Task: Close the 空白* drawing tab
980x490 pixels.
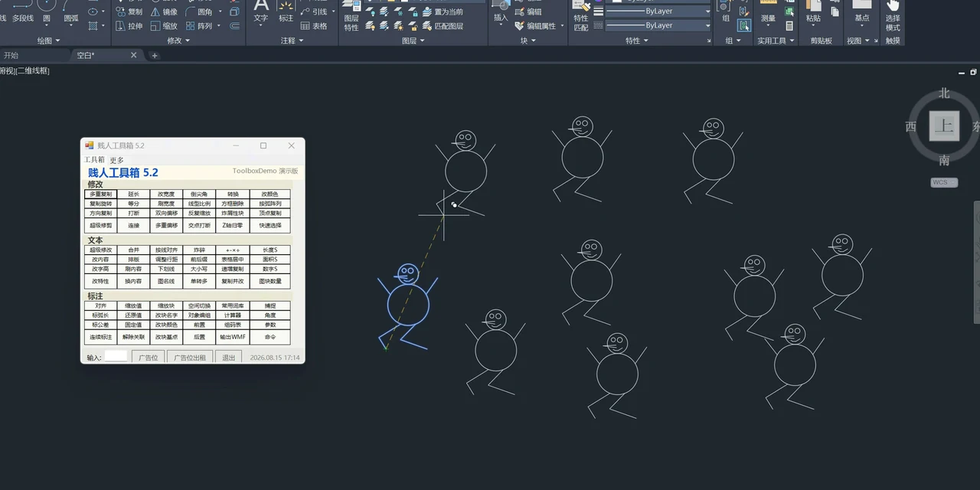Action: (134, 55)
